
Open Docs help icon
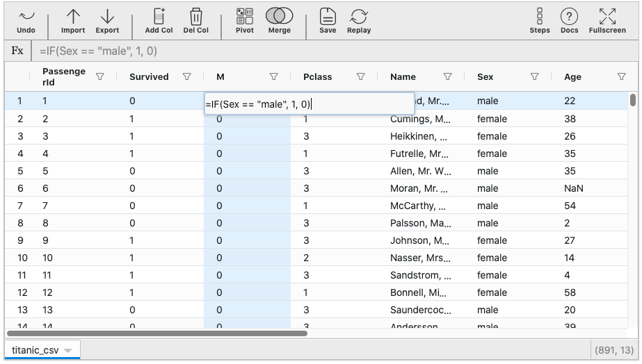tap(570, 20)
